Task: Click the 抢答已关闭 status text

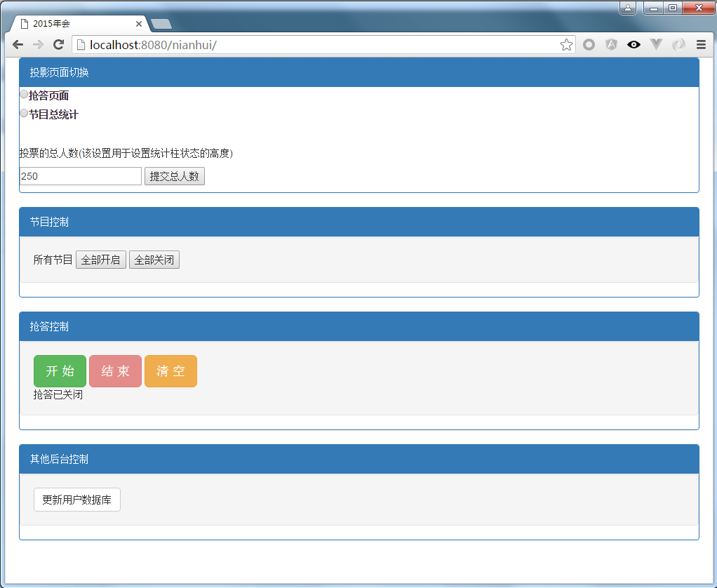Action: pyautogui.click(x=58, y=394)
